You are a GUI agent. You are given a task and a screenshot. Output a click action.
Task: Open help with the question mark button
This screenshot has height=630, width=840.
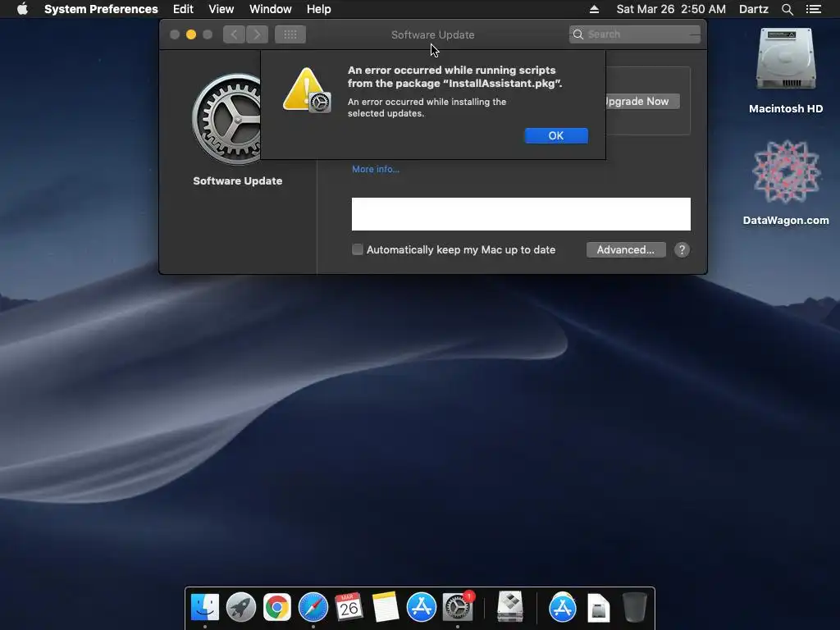(x=682, y=249)
